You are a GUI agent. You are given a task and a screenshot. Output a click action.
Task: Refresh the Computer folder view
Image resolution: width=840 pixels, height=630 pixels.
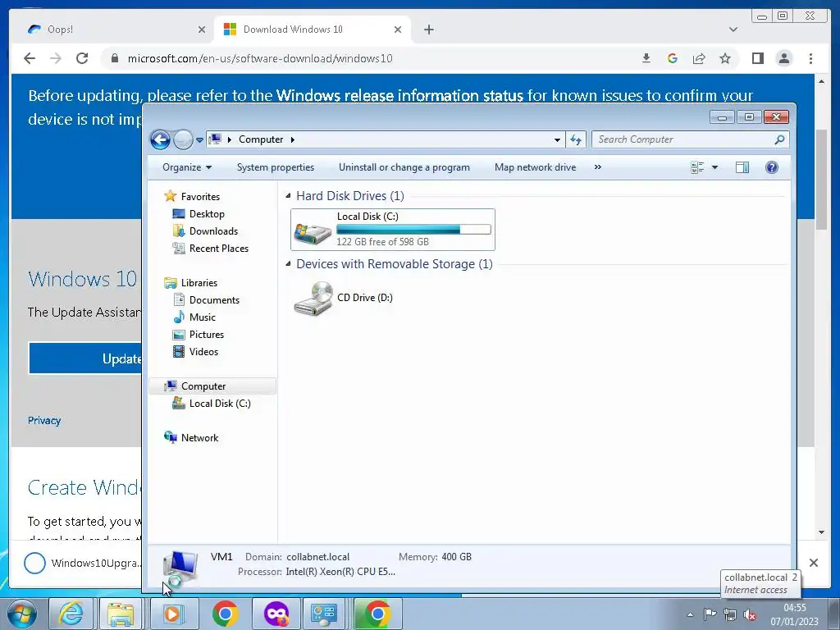click(576, 139)
